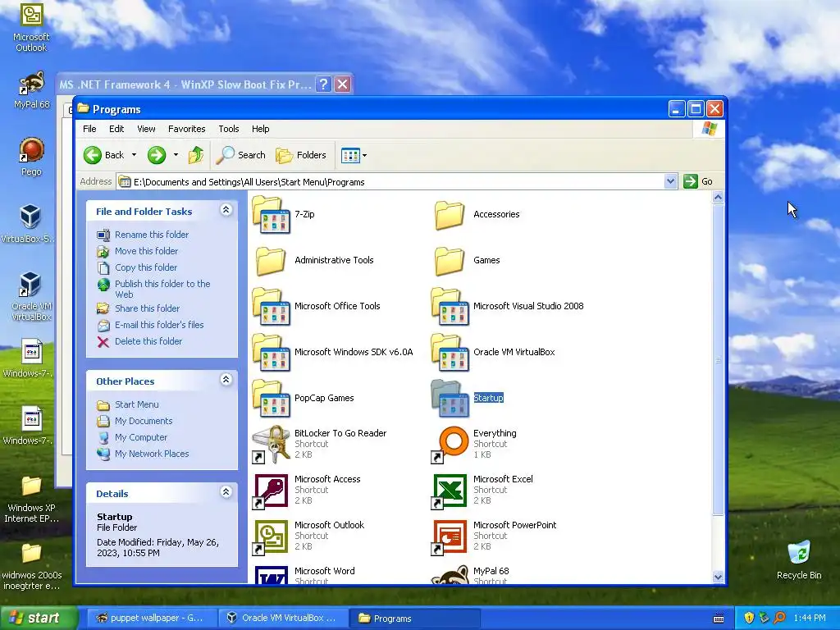This screenshot has height=630, width=840.
Task: Click E-mail this folder's files
Action: click(159, 325)
